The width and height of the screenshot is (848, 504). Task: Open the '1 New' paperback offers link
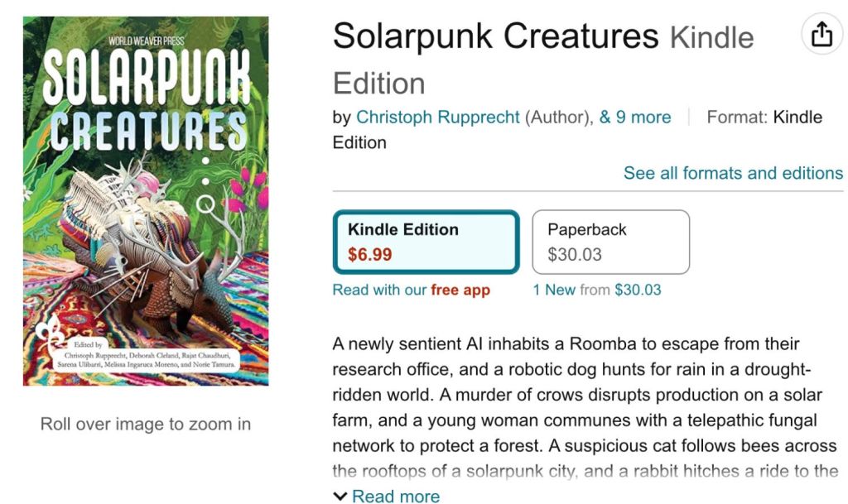tap(554, 290)
